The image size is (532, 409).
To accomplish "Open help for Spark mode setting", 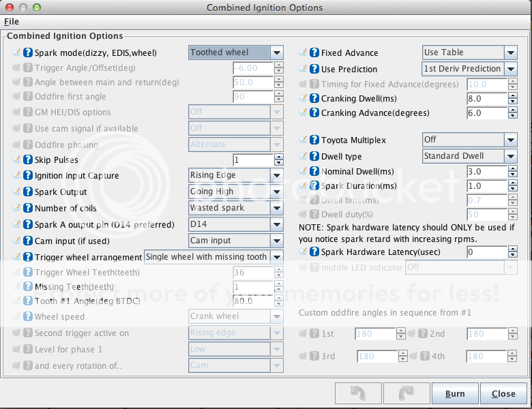I will click(x=28, y=52).
